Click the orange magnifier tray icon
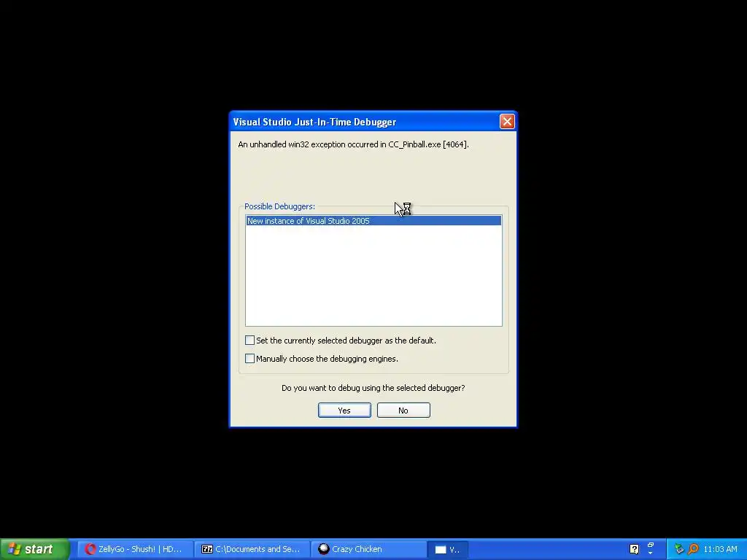Screen dimensions: 747x560 click(x=693, y=549)
